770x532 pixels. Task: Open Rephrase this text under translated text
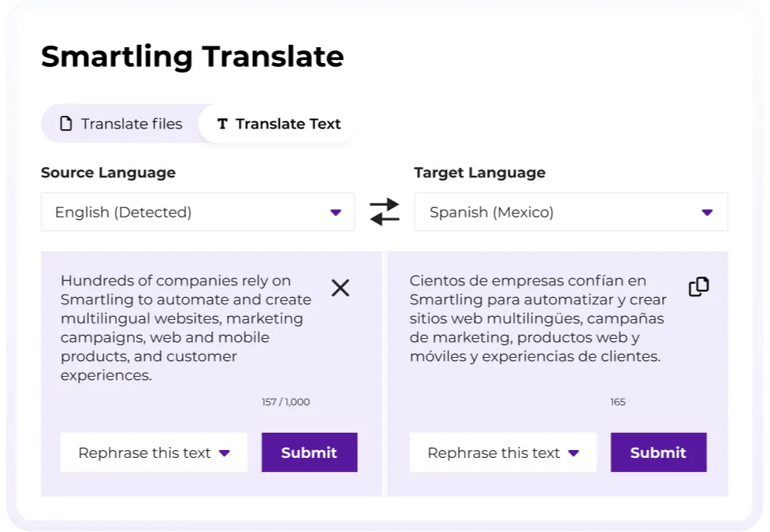503,452
